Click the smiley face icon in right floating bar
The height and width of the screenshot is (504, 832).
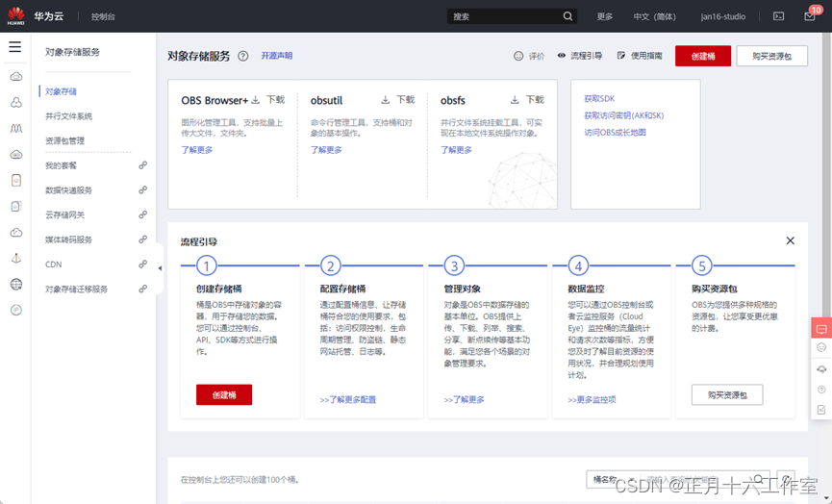pyautogui.click(x=821, y=347)
